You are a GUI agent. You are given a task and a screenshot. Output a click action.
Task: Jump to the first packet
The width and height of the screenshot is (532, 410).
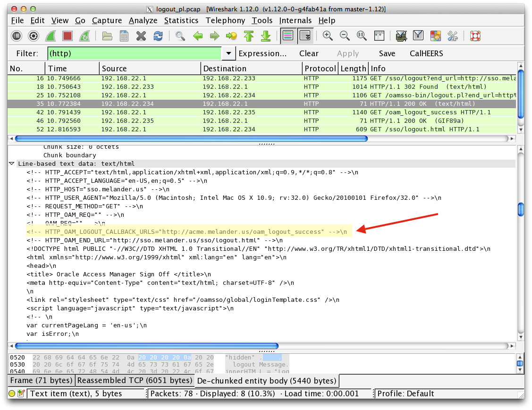[249, 36]
